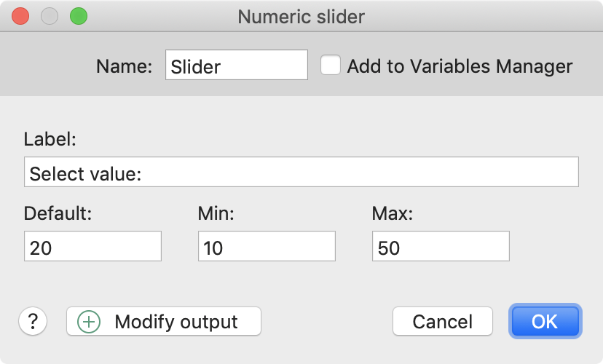This screenshot has height=364, width=603.
Task: Expand the Modify output options
Action: (164, 321)
